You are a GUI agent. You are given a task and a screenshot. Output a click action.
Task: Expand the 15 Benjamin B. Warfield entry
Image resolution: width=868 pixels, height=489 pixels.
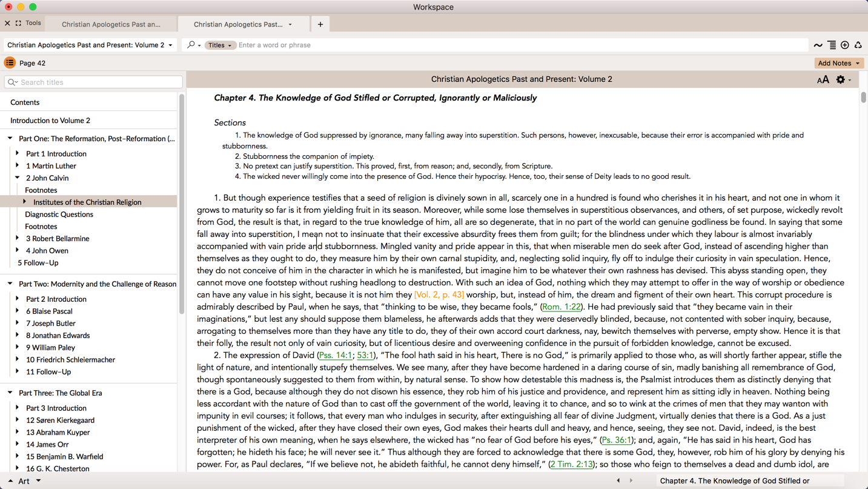tap(18, 456)
